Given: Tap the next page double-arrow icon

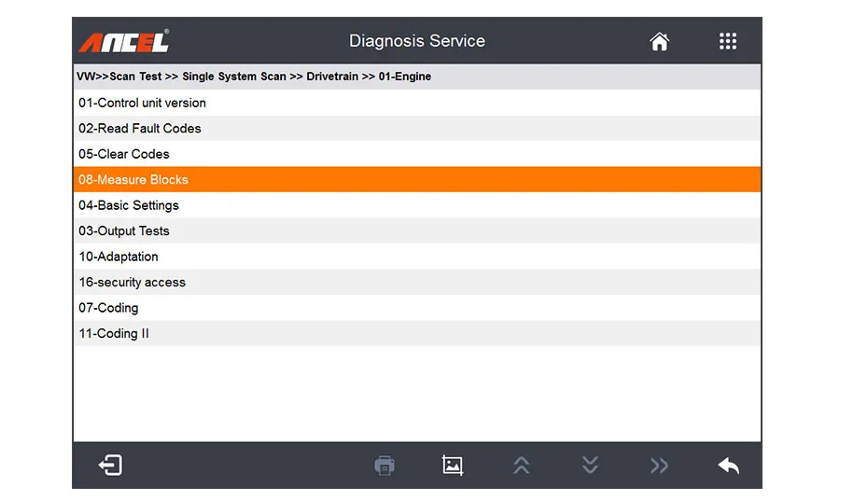Looking at the screenshot, I should 659,465.
